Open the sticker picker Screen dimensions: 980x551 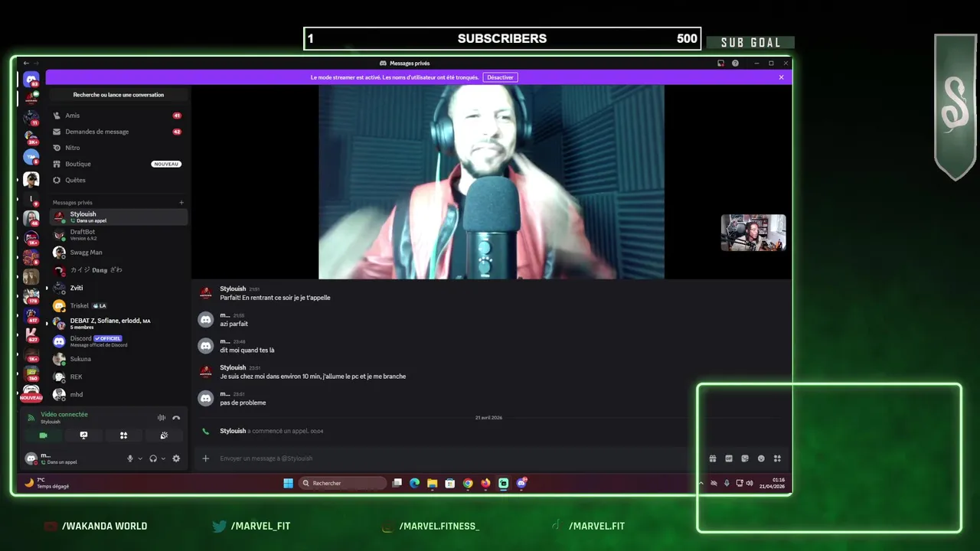(745, 458)
